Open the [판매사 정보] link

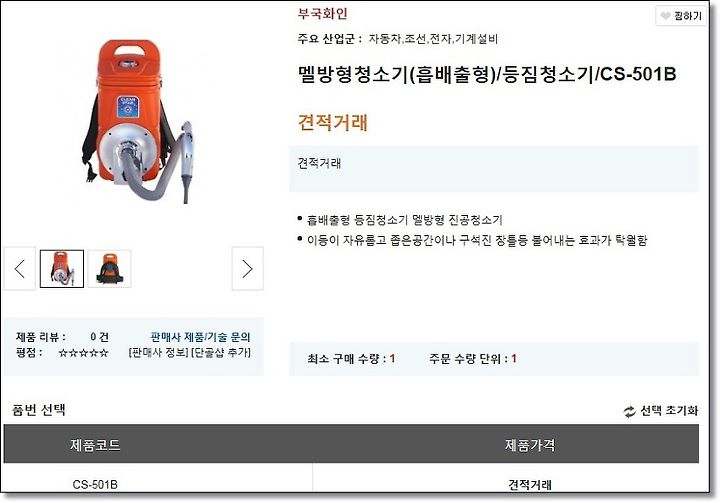pos(159,352)
